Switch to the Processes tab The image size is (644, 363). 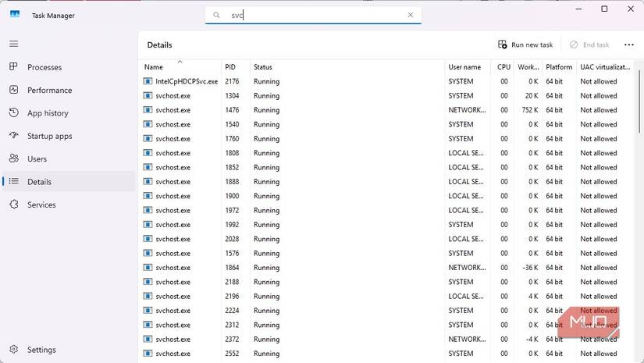[x=69, y=67]
